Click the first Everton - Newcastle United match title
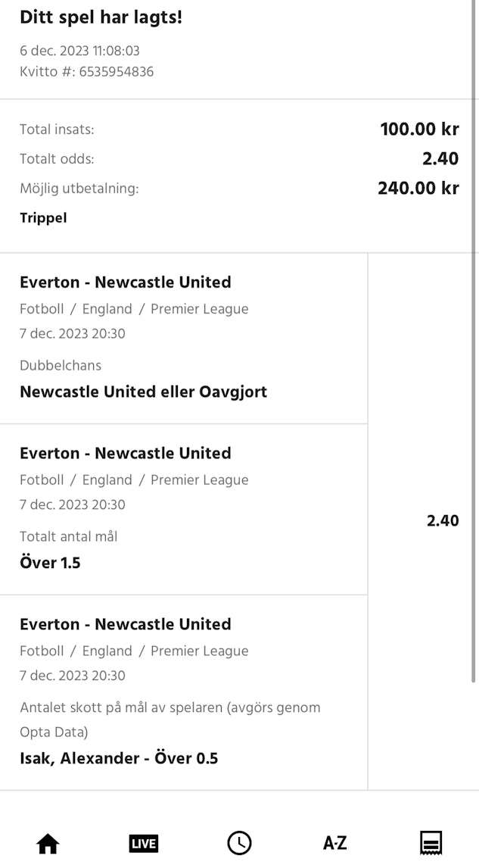This screenshot has height=868, width=479. click(126, 283)
